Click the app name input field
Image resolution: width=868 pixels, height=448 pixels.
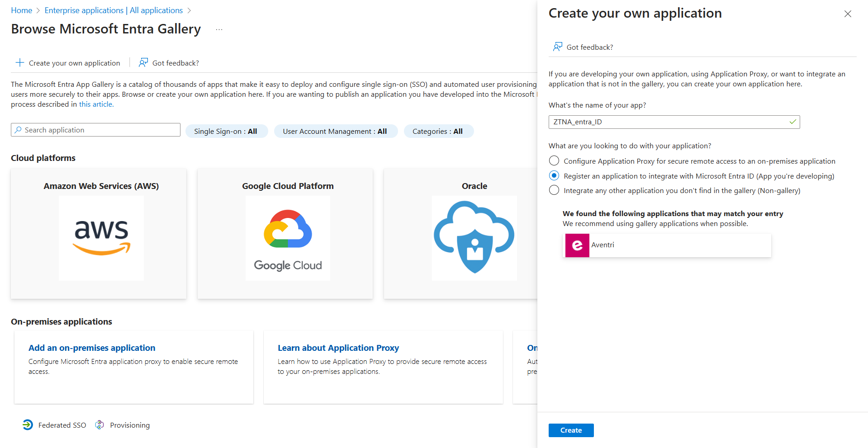point(669,122)
